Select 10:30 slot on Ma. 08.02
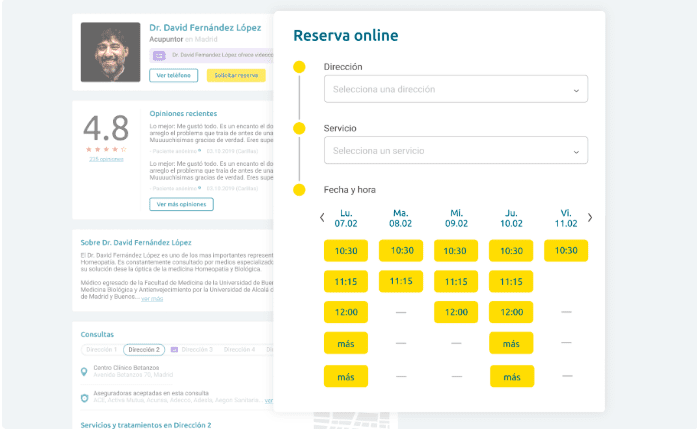Image resolution: width=697 pixels, height=430 pixels. 401,251
